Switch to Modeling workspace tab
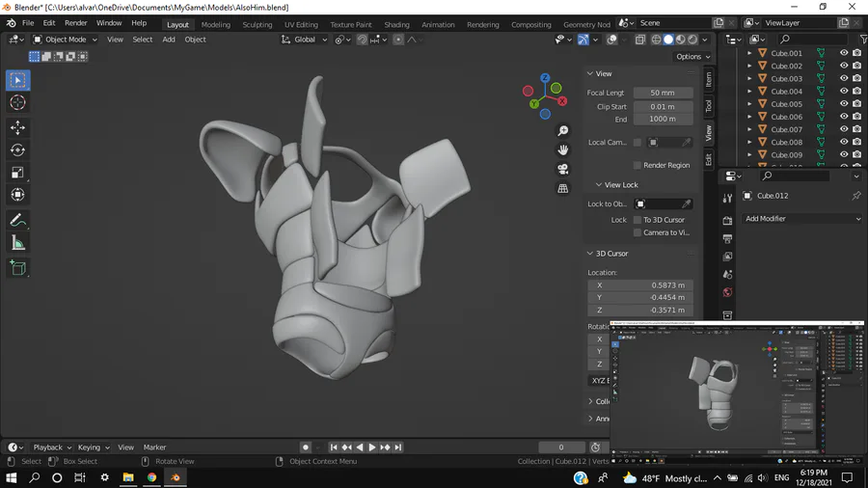Screen dimensions: 868x488 coord(215,24)
